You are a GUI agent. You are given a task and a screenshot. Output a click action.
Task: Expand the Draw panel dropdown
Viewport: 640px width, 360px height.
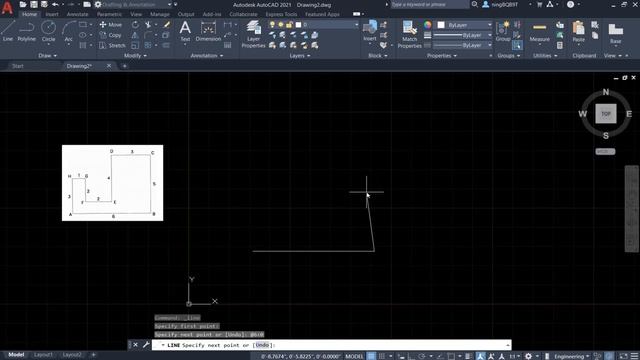pyautogui.click(x=47, y=56)
